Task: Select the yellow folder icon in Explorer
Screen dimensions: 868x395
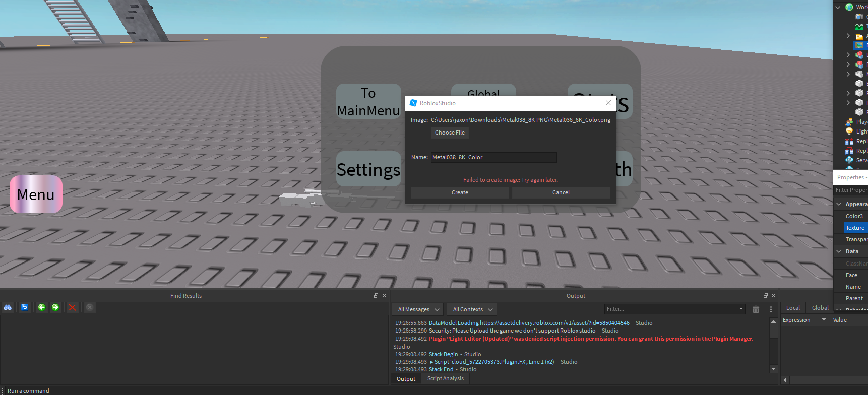Action: pos(859,36)
